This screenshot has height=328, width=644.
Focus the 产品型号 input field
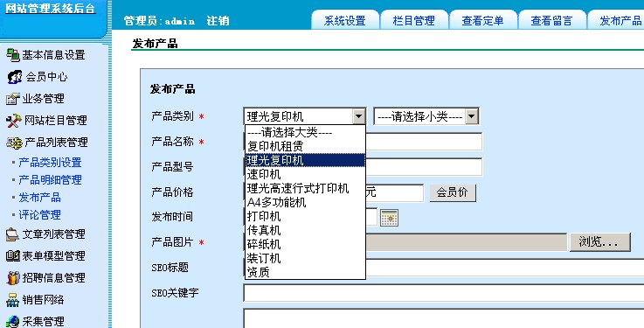(424, 167)
